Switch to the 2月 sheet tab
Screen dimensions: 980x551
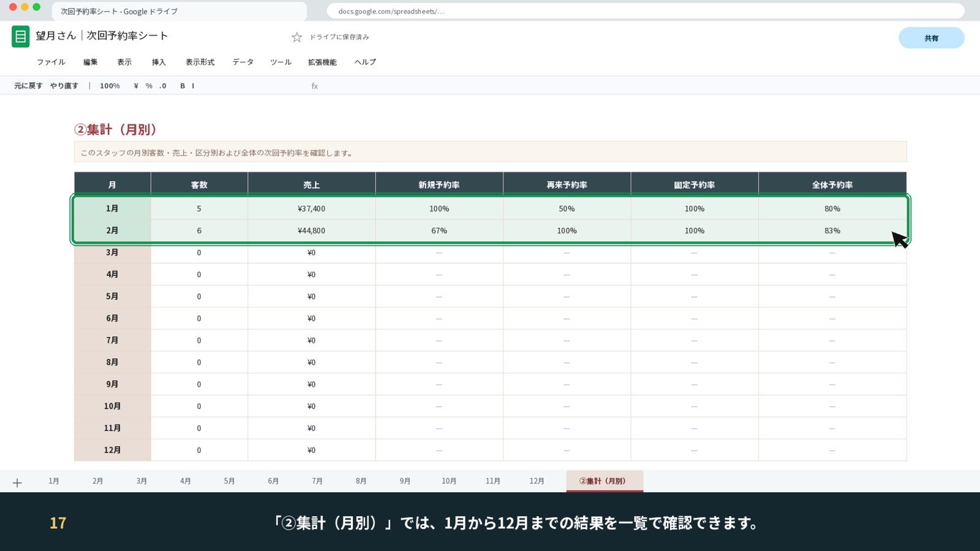[x=98, y=481]
